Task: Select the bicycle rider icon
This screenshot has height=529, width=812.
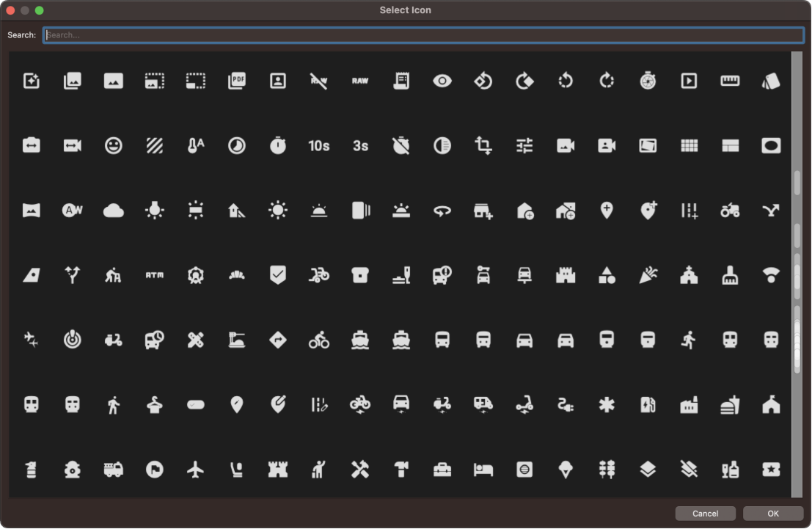Action: 319,340
